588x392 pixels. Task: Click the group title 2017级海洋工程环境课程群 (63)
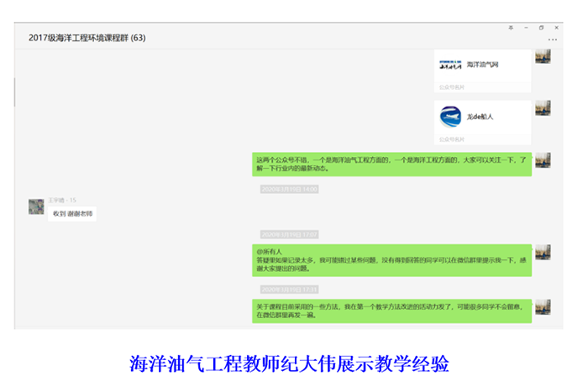coord(87,38)
